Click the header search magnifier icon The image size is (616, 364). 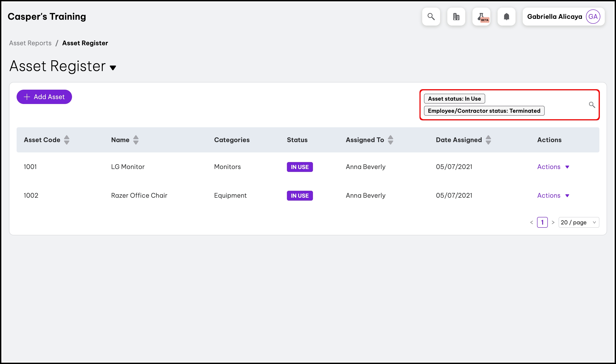coord(431,17)
